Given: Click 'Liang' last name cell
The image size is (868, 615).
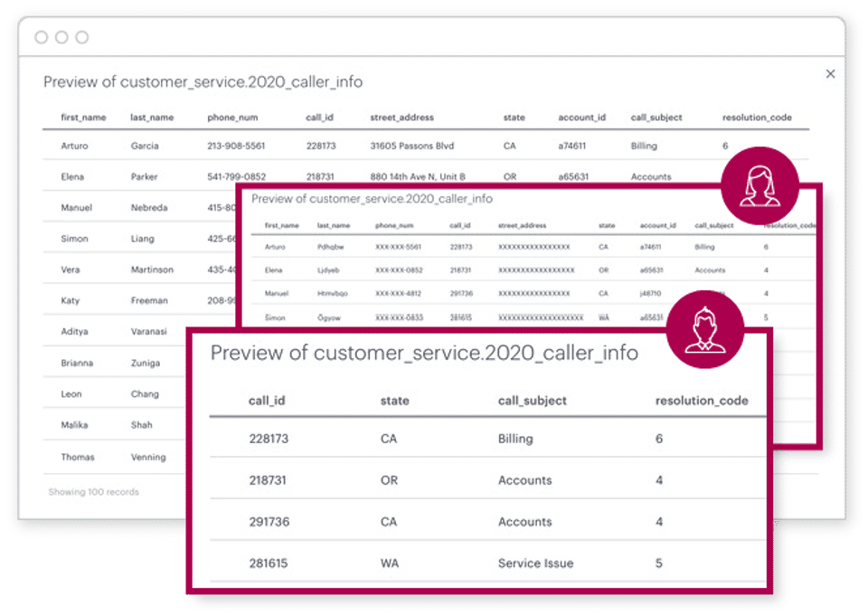Looking at the screenshot, I should tap(142, 239).
